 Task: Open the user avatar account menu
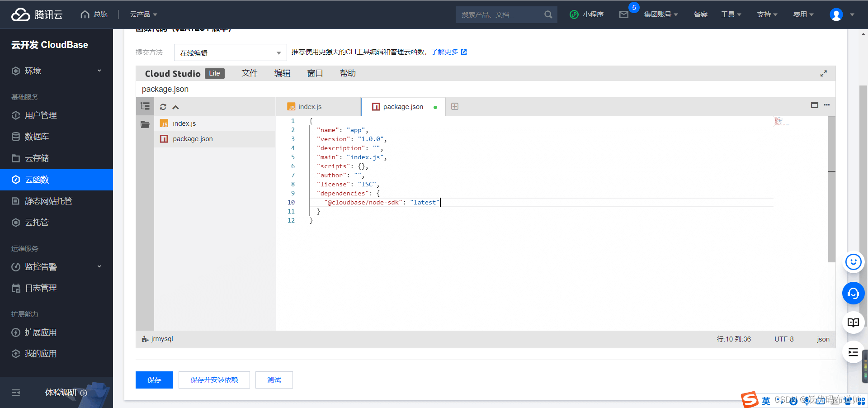coord(836,14)
